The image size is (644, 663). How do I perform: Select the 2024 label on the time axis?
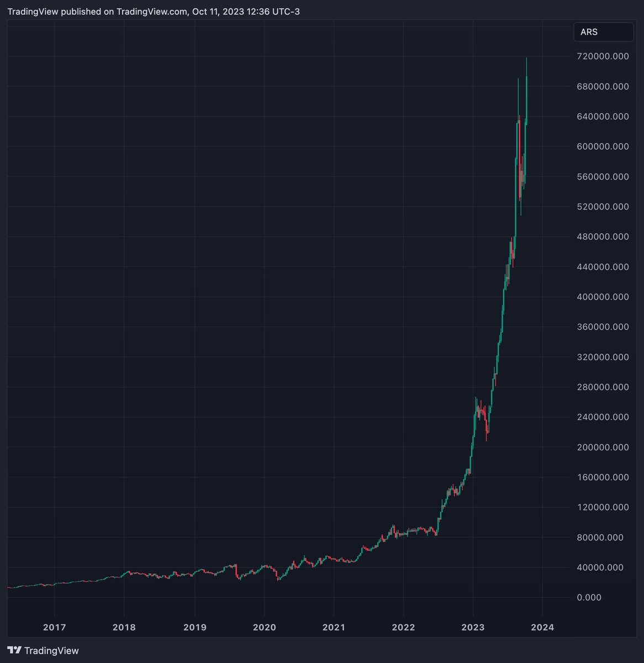(x=543, y=627)
